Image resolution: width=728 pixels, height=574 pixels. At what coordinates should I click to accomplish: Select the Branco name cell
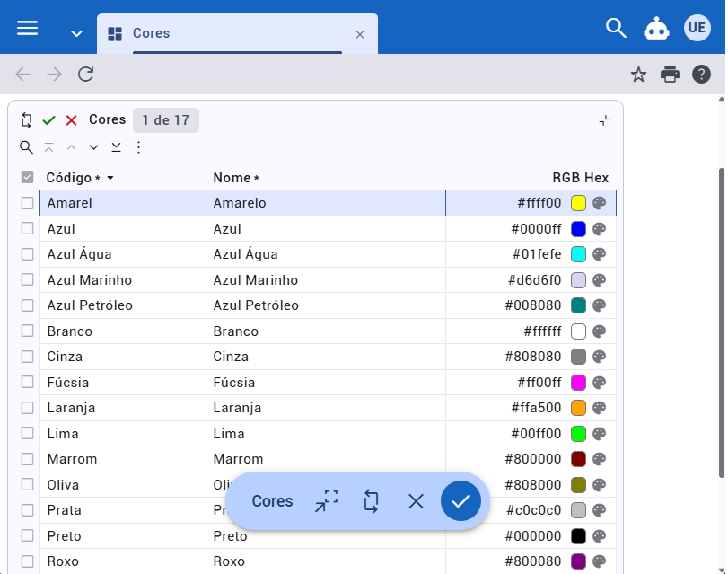click(326, 331)
